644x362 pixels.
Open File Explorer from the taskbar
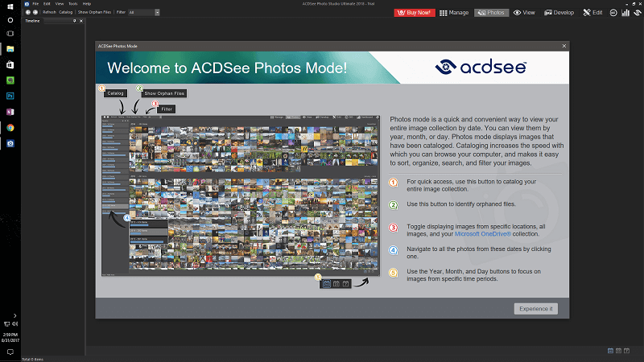[10, 49]
